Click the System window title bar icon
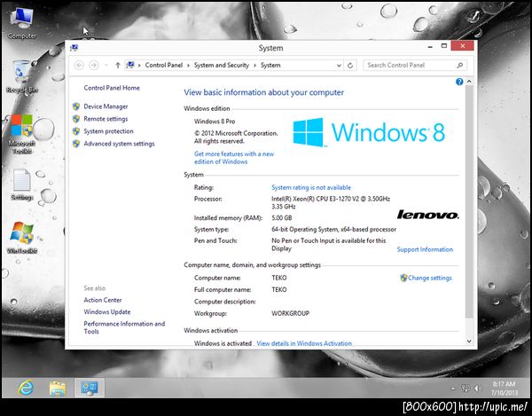Viewport: 532px width, 416px height. coord(74,48)
